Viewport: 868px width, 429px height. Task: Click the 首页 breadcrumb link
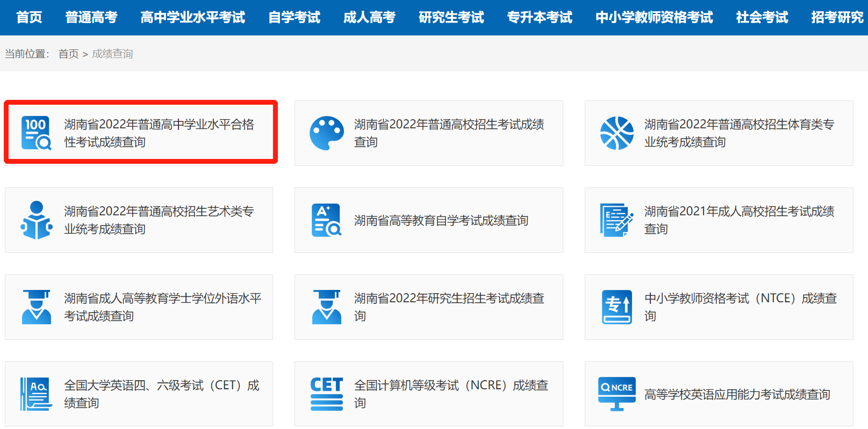click(68, 54)
